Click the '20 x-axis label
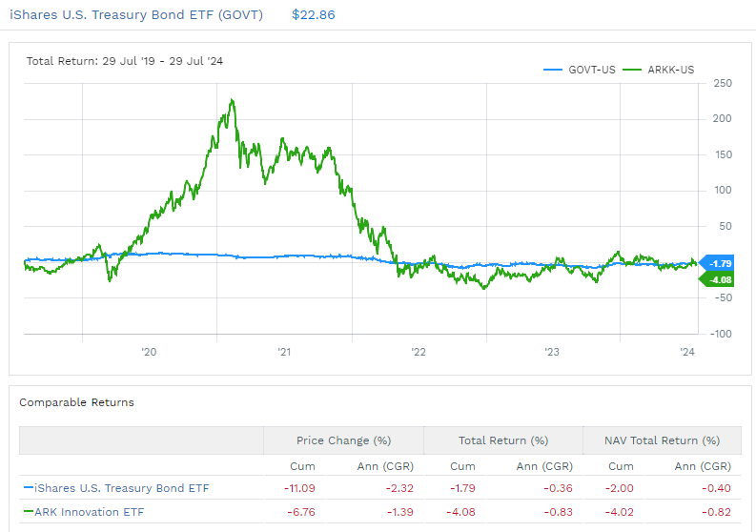This screenshot has height=532, width=756. point(149,352)
